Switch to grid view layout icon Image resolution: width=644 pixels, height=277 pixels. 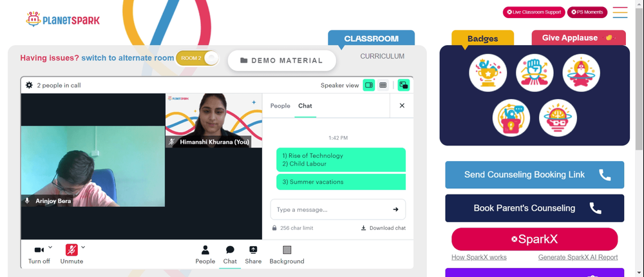click(383, 85)
